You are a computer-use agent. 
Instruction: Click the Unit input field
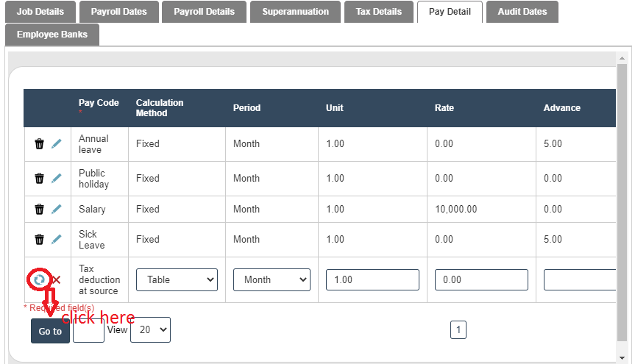pyautogui.click(x=372, y=279)
